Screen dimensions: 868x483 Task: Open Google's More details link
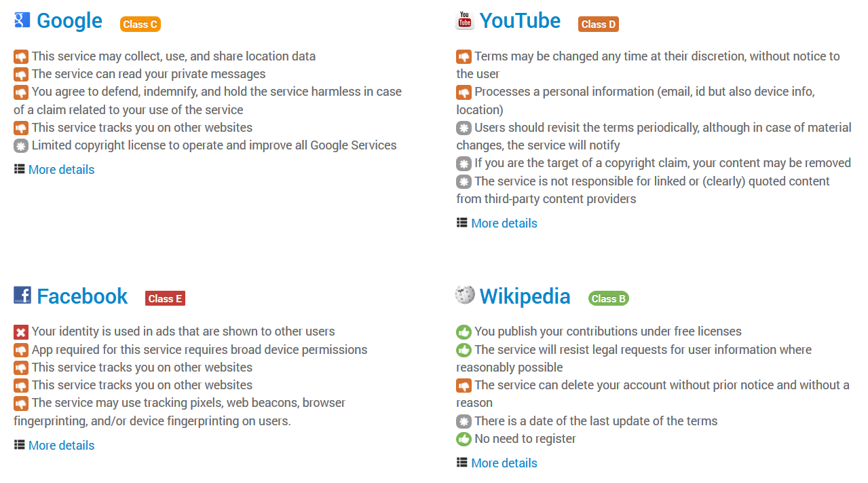click(x=61, y=170)
